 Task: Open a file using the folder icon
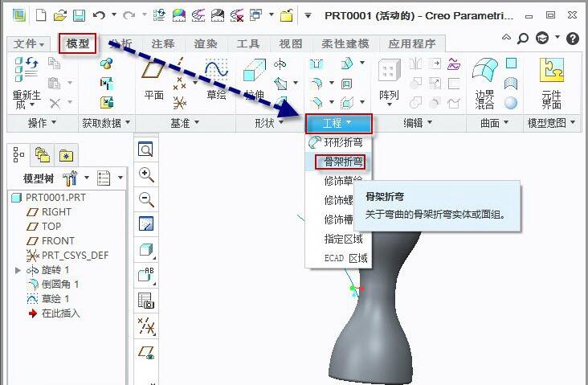60,15
